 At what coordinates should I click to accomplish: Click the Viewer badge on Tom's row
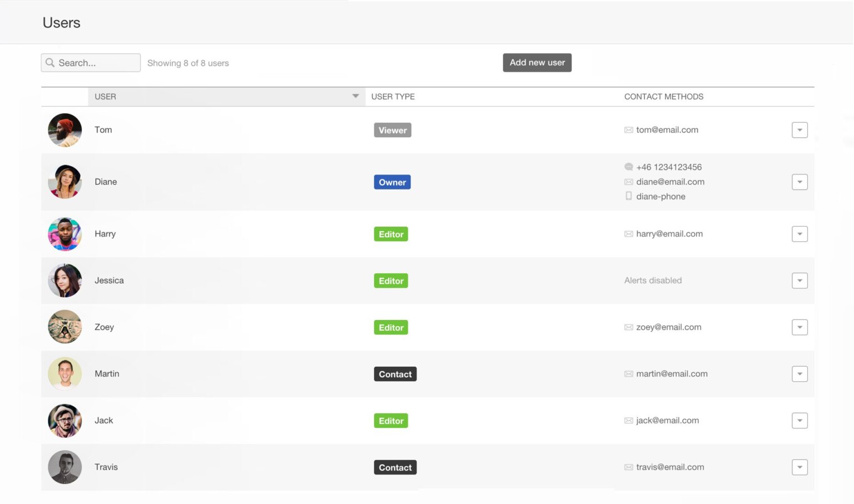point(393,129)
